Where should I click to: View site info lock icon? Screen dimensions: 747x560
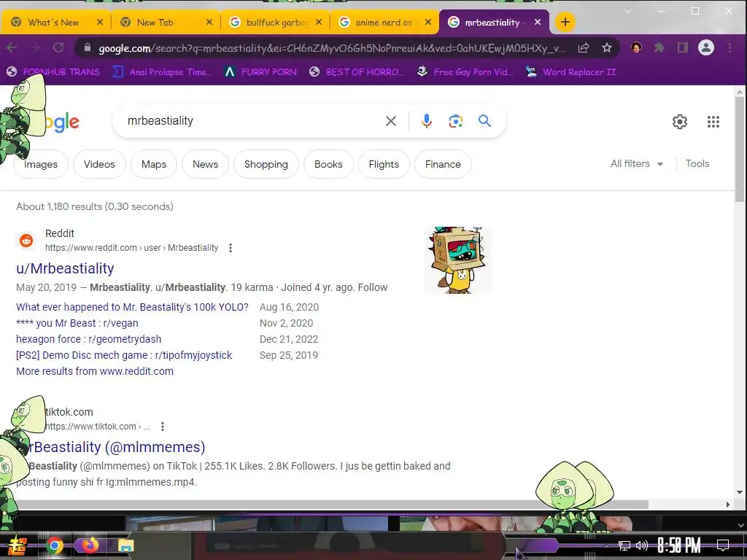point(88,47)
